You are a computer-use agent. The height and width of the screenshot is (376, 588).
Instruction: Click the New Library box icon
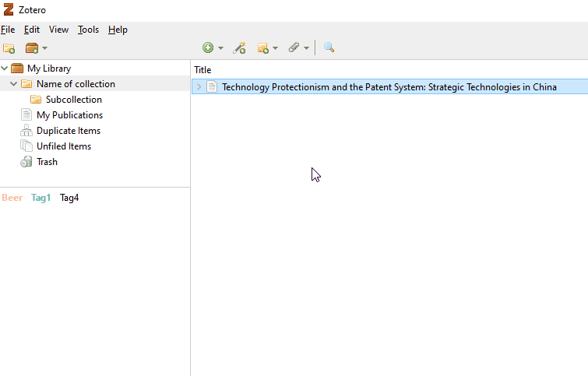pos(32,48)
